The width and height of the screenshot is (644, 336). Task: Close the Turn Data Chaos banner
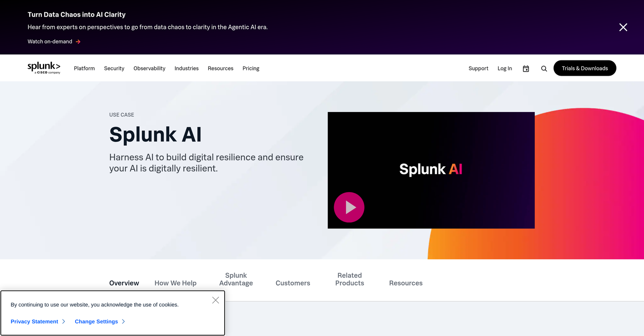623,27
